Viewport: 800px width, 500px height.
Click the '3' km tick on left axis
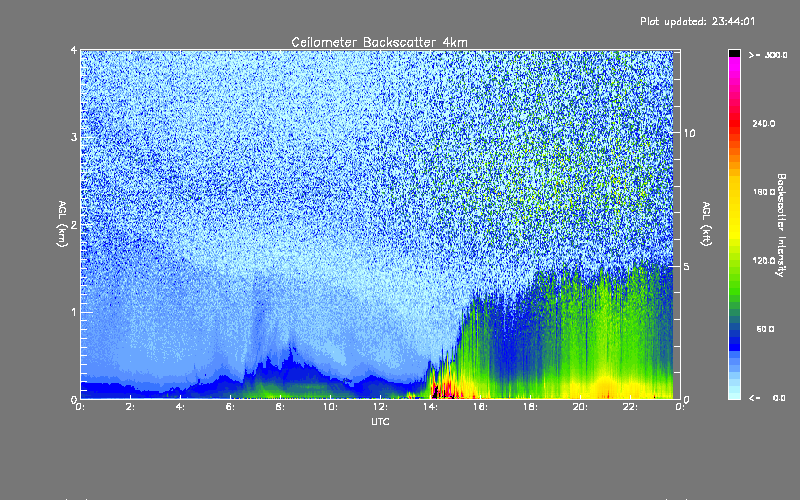pos(74,137)
